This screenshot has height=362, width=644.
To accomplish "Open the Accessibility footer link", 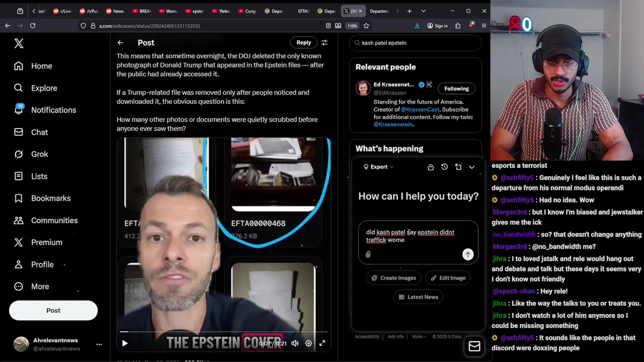I will (367, 336).
